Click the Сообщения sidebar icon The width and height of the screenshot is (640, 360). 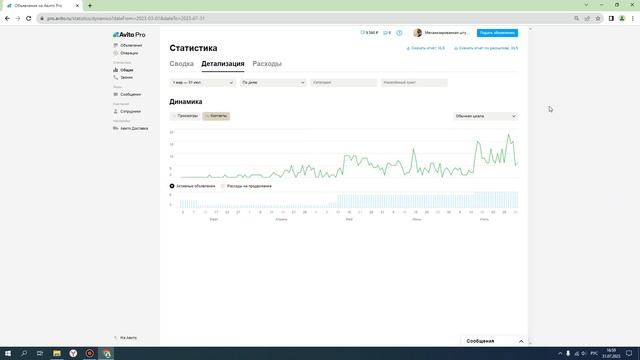(116, 94)
